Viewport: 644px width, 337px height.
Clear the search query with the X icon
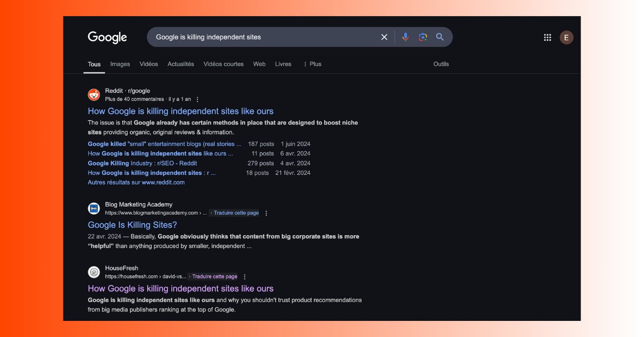point(384,37)
